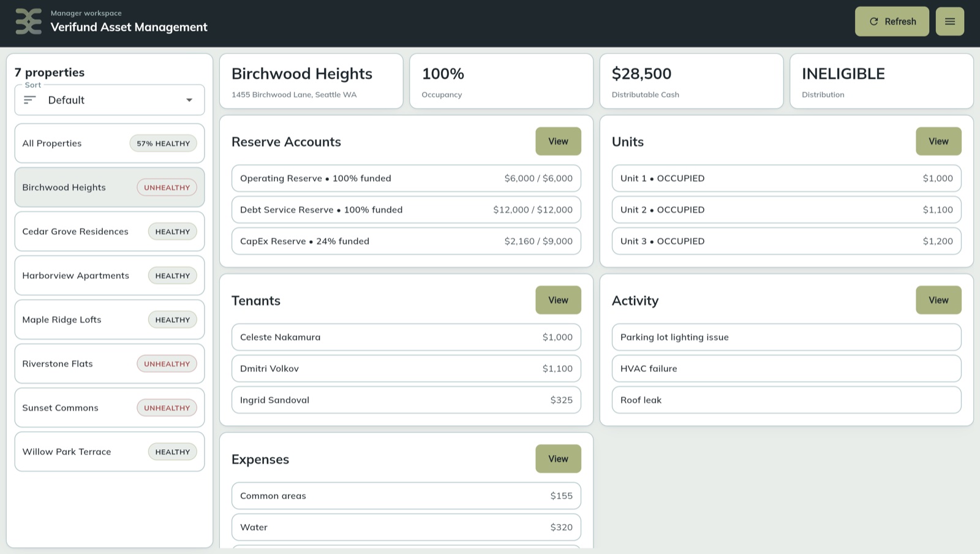Open tenant Ingrid Sandoval
The width and height of the screenshot is (980, 554).
coord(406,400)
